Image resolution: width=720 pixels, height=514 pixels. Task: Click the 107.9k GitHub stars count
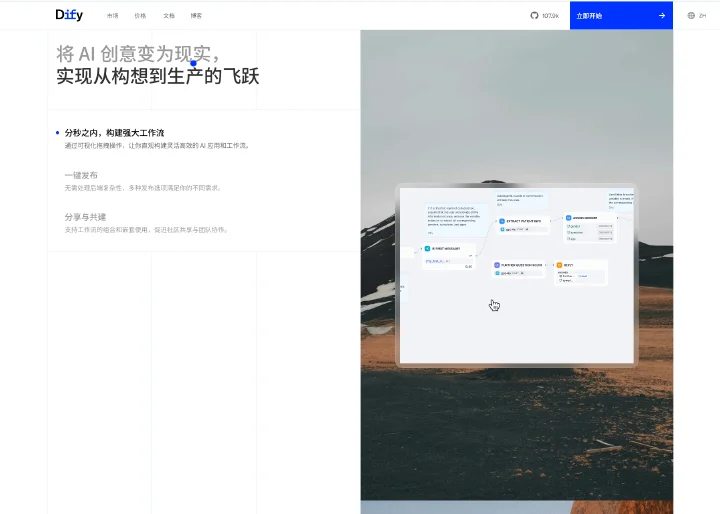pos(550,16)
